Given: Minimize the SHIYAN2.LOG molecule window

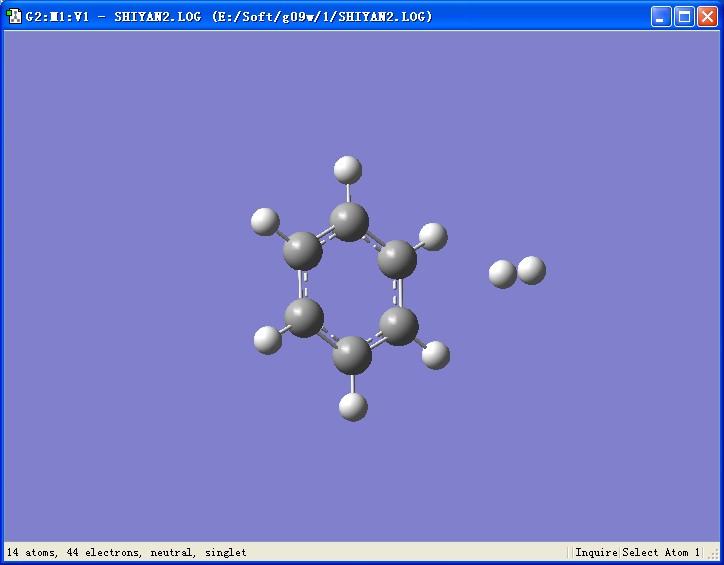Looking at the screenshot, I should click(661, 17).
